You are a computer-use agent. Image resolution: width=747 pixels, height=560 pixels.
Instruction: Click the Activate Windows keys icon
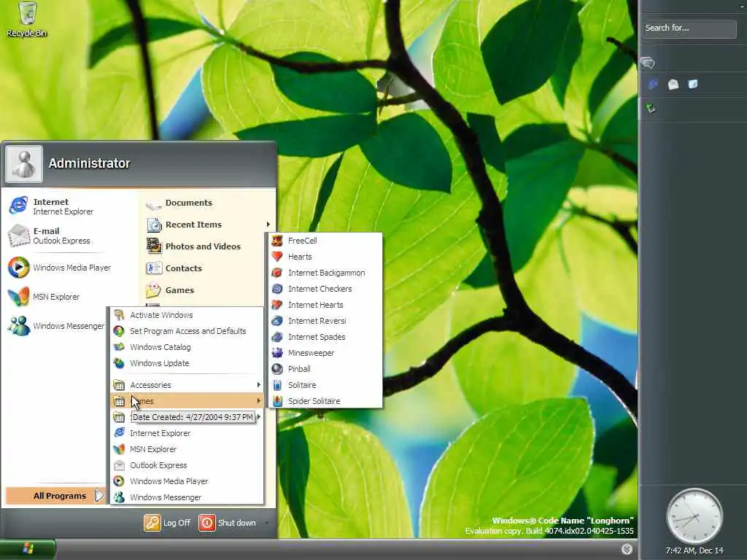(x=119, y=315)
